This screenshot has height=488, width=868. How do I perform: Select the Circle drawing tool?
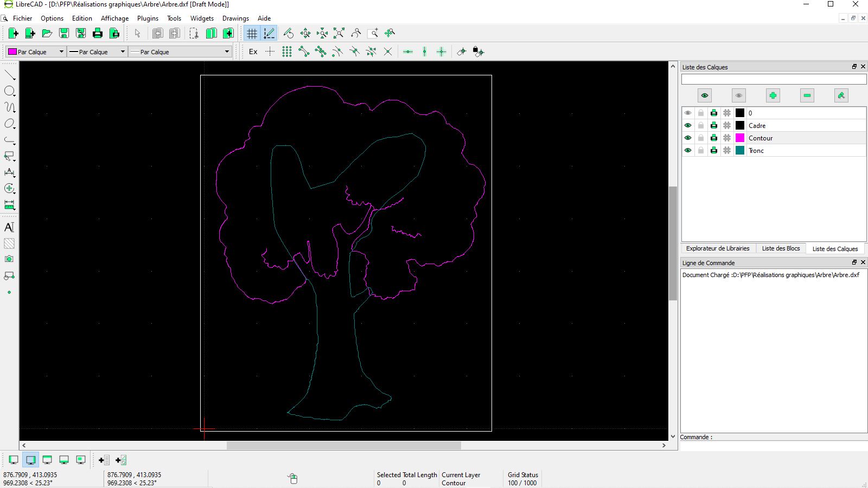9,91
